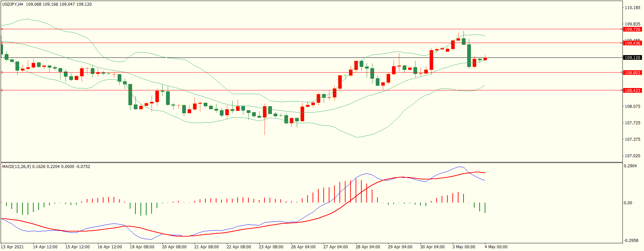Image resolution: width=644 pixels, height=251 pixels.
Task: Select the 109.436 horizontal line price tag
Action: click(632, 43)
